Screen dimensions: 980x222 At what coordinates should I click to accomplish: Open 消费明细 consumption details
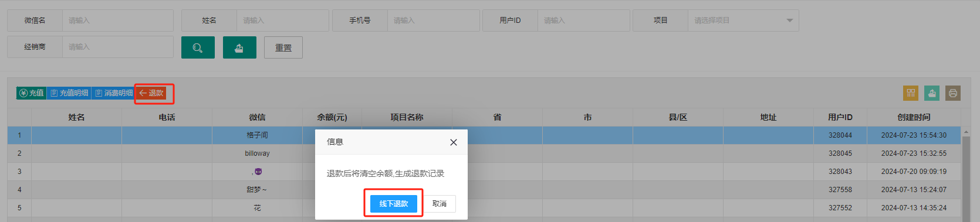click(113, 93)
